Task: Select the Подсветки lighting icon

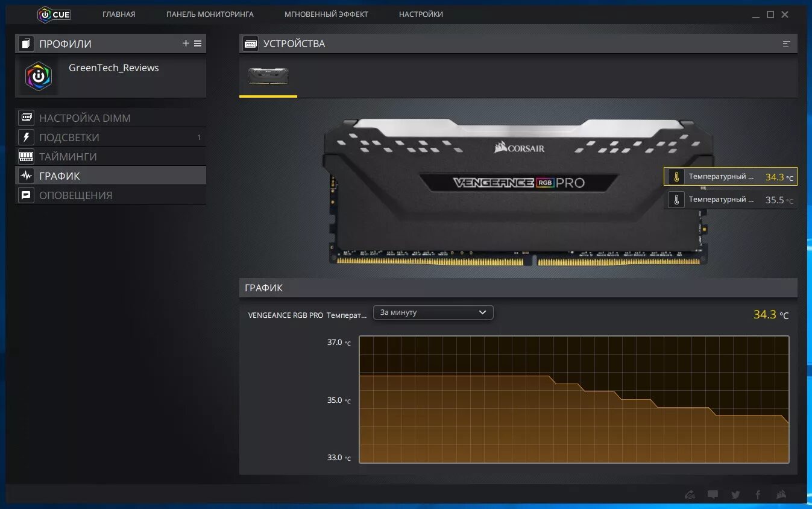Action: tap(25, 136)
